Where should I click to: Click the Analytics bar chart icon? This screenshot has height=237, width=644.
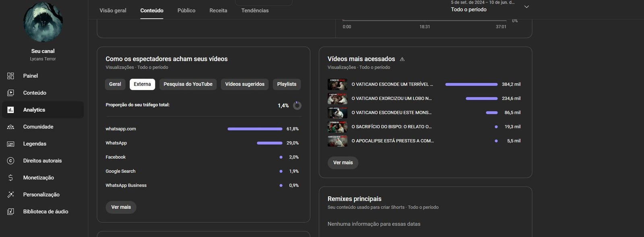pos(10,109)
